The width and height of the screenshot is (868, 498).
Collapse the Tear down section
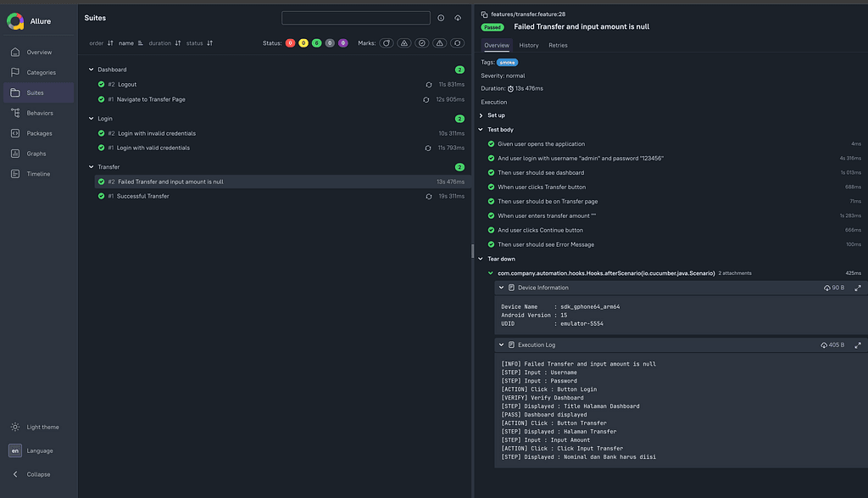(x=481, y=260)
